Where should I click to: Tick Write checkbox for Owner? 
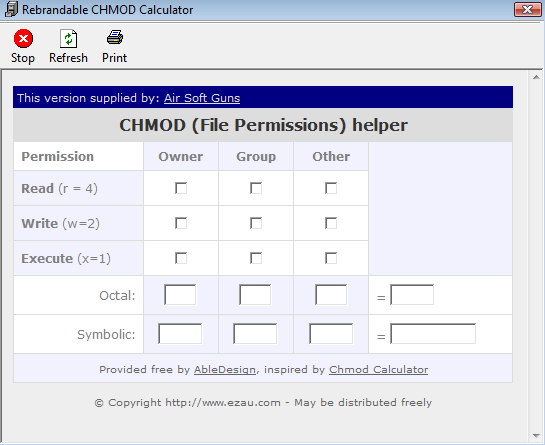[181, 223]
